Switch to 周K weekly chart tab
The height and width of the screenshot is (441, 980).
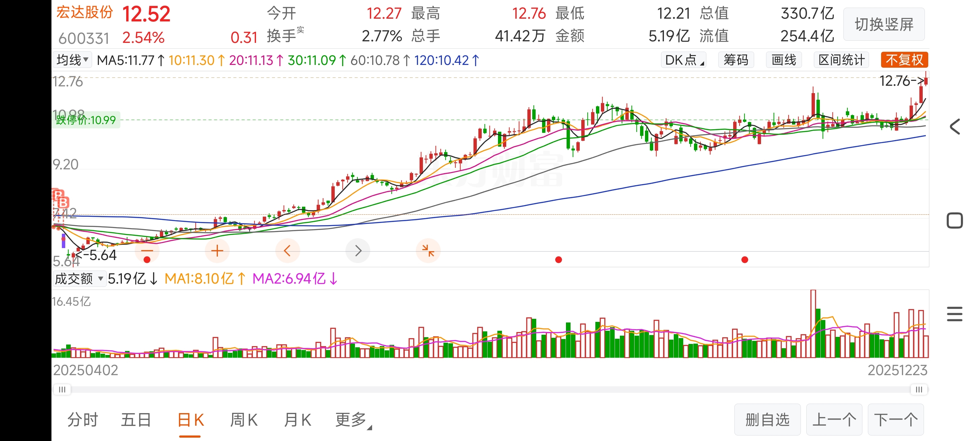pos(243,420)
